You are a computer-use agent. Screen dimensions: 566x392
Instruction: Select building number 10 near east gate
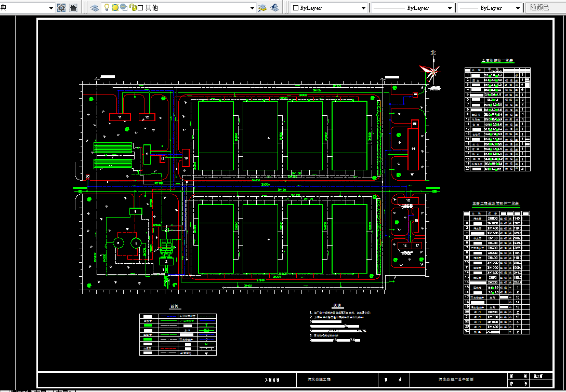(408, 200)
